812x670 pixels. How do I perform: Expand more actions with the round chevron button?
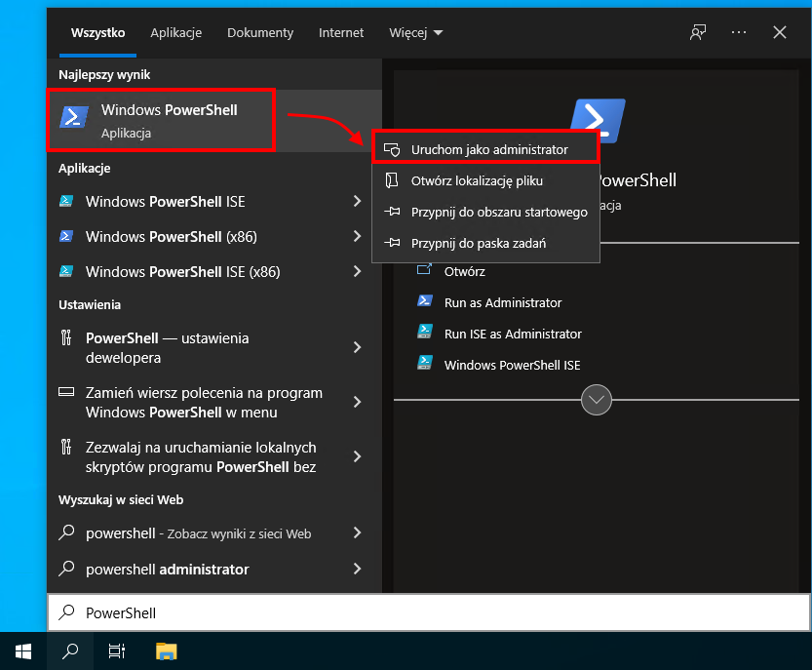(597, 400)
